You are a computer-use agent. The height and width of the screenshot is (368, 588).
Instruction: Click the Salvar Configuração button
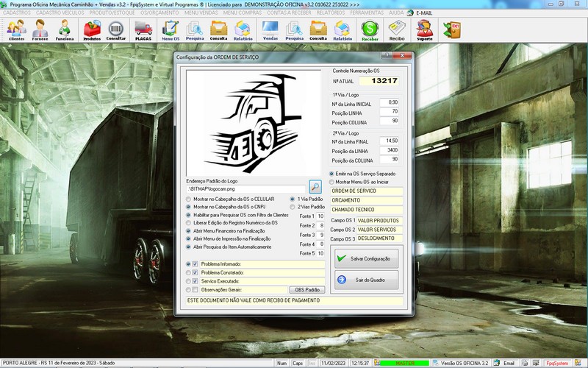pyautogui.click(x=366, y=258)
